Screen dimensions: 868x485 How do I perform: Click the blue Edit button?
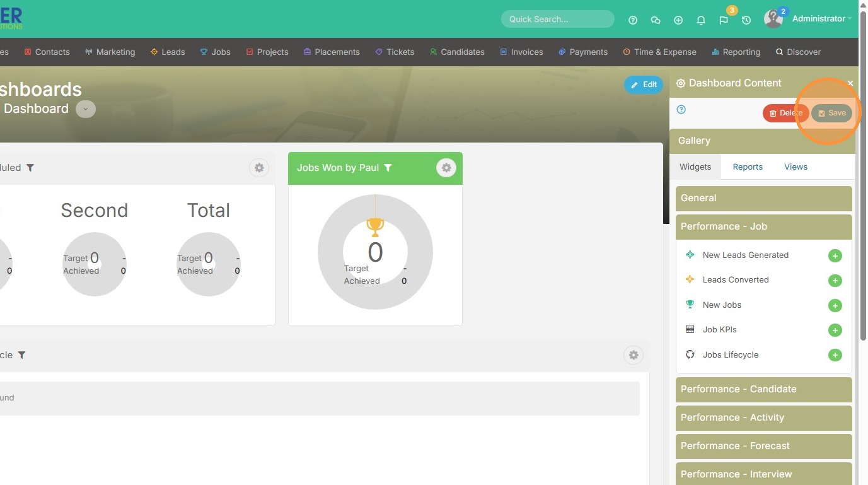pos(644,85)
